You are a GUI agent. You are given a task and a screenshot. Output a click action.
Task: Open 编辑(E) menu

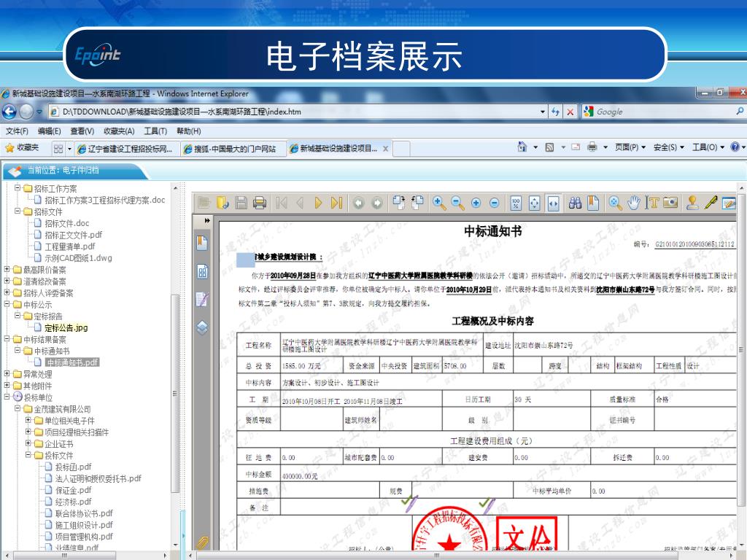pos(49,131)
